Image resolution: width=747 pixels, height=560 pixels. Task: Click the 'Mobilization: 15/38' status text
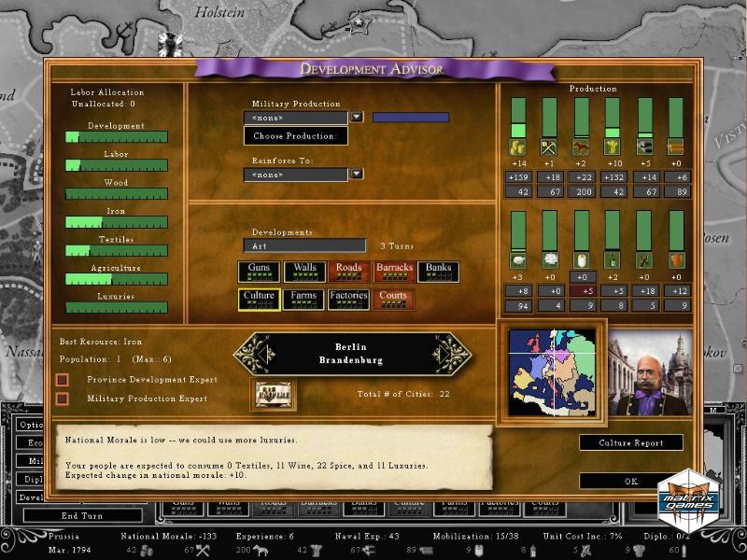click(x=476, y=536)
